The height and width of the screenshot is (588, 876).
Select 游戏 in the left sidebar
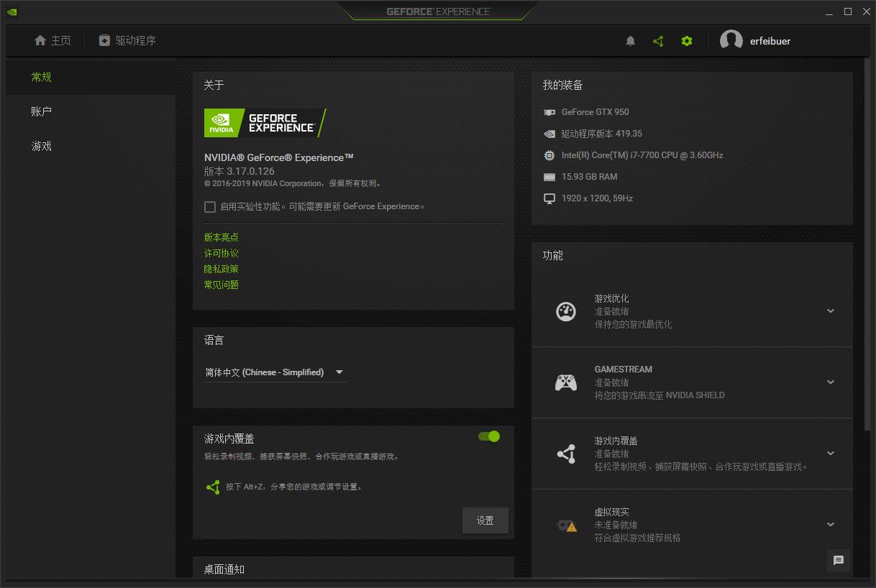click(91, 146)
